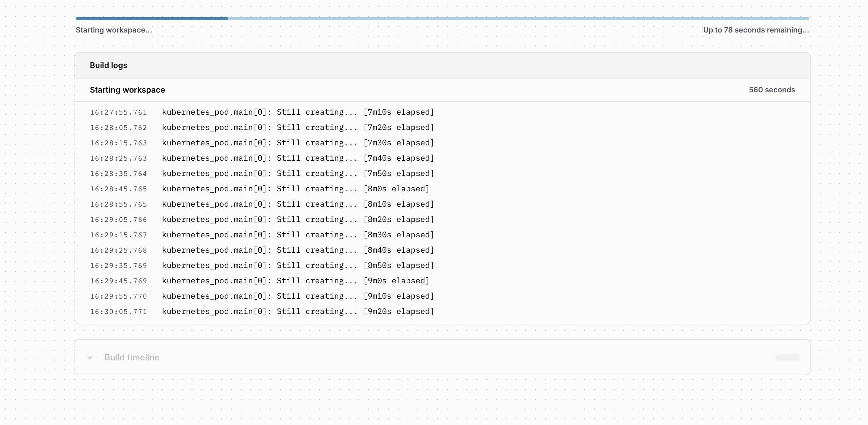Viewport: 868px width, 425px height.
Task: Select the log line with 7m10s elapsed
Action: coord(298,112)
